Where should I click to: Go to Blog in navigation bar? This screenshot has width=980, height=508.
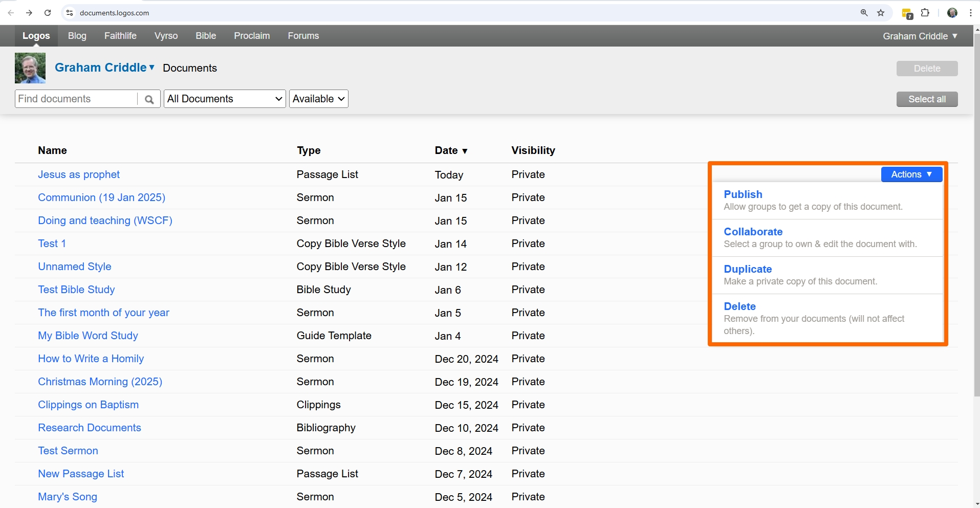click(77, 36)
